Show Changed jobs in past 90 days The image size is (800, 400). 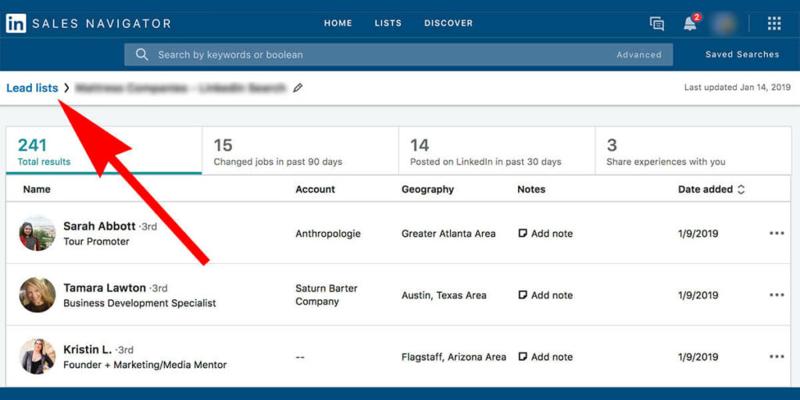point(299,151)
